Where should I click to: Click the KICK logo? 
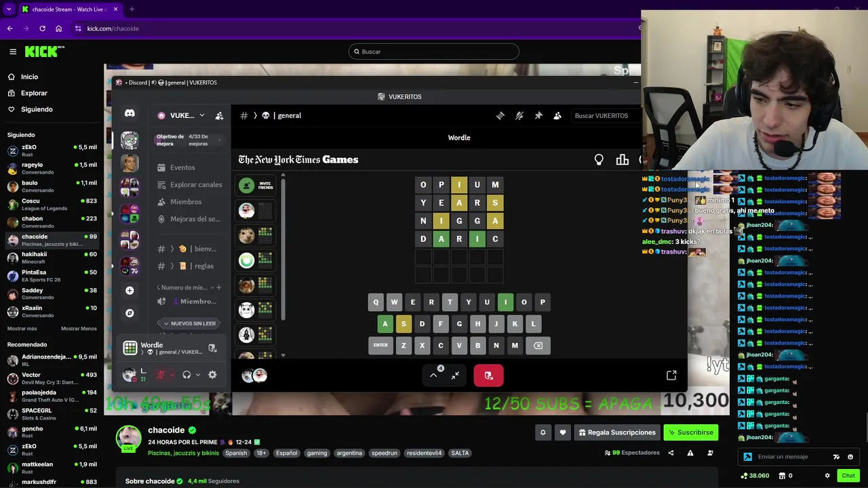pos(43,52)
